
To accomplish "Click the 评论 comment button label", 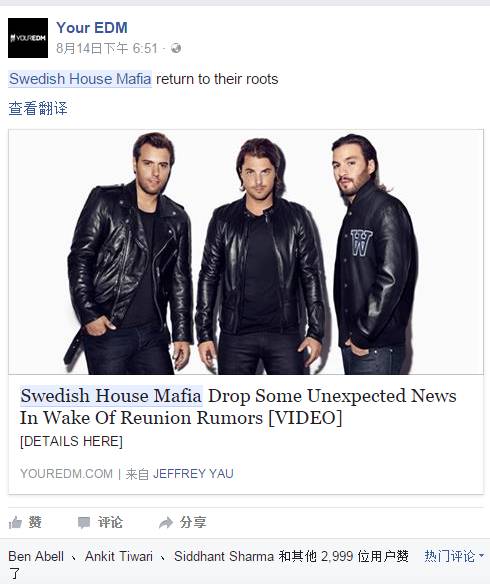I will pyautogui.click(x=110, y=522).
